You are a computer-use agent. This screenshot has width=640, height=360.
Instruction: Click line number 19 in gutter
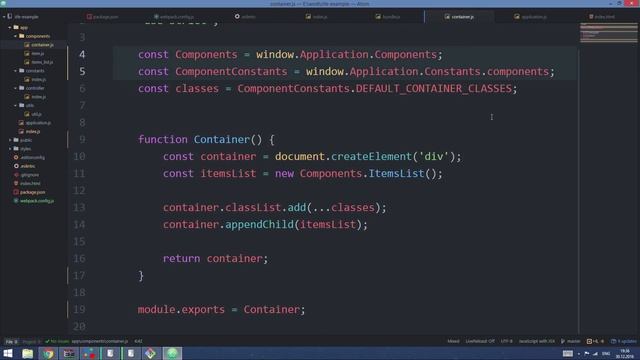(x=80, y=309)
